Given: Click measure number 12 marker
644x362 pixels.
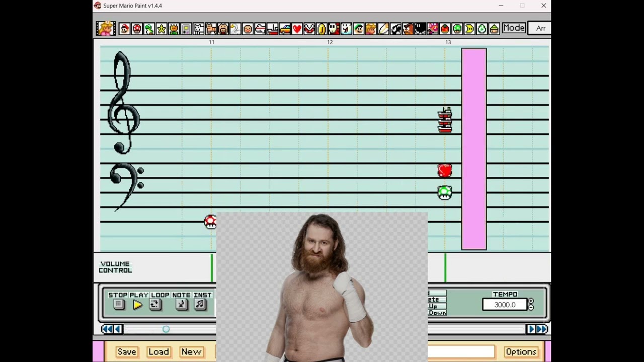Looking at the screenshot, I should 330,42.
